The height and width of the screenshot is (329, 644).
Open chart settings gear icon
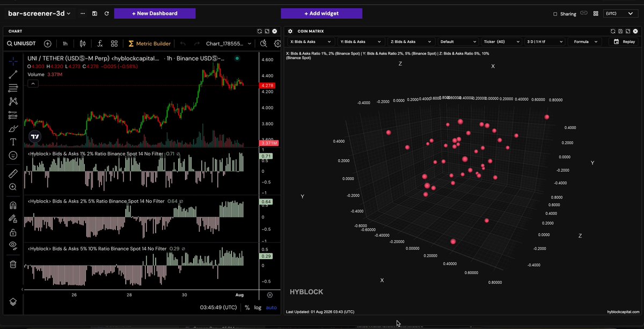click(x=277, y=43)
